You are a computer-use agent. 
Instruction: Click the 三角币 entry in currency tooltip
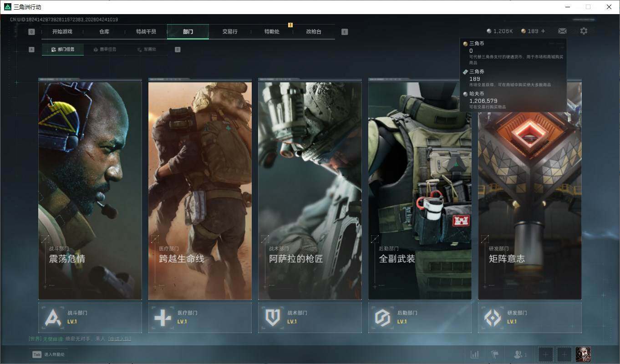[513, 53]
